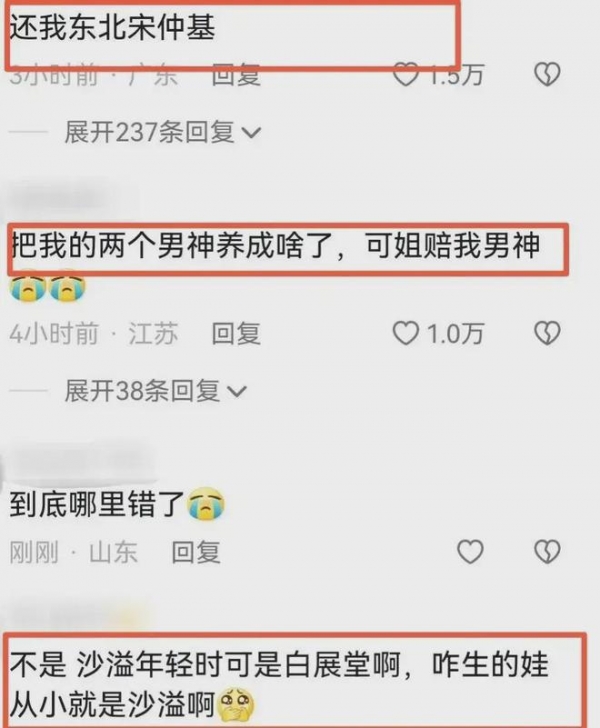Expand 展开237条回复 replies

click(163, 132)
